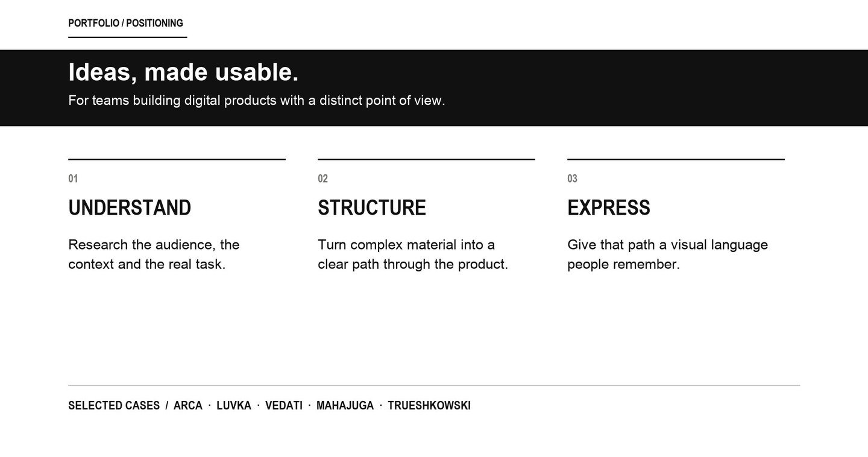Image resolution: width=868 pixels, height=457 pixels.
Task: Open the ARCA case
Action: 188,406
